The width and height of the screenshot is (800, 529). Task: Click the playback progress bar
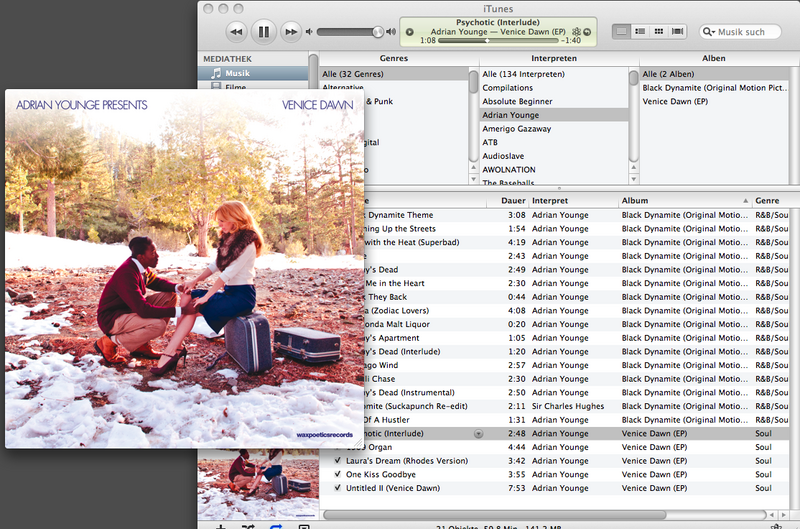click(x=498, y=40)
